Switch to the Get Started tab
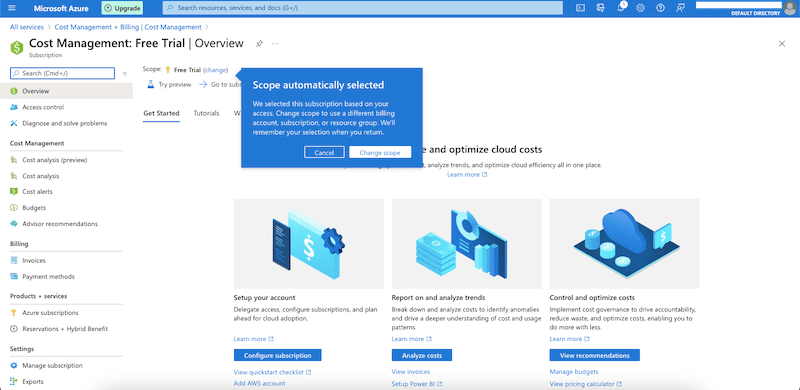 [x=161, y=113]
